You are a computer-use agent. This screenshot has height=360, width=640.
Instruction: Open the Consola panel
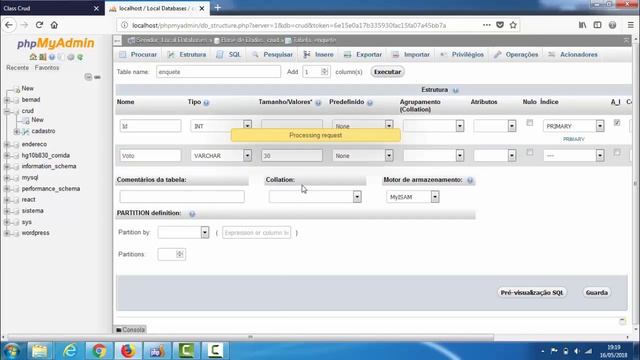[x=130, y=329]
